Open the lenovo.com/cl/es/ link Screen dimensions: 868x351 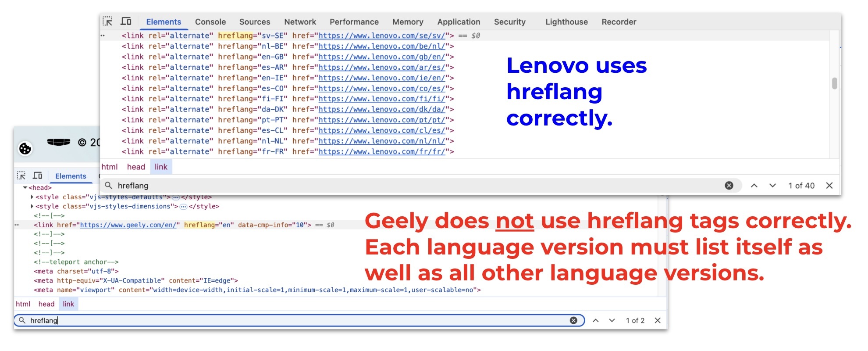point(382,130)
